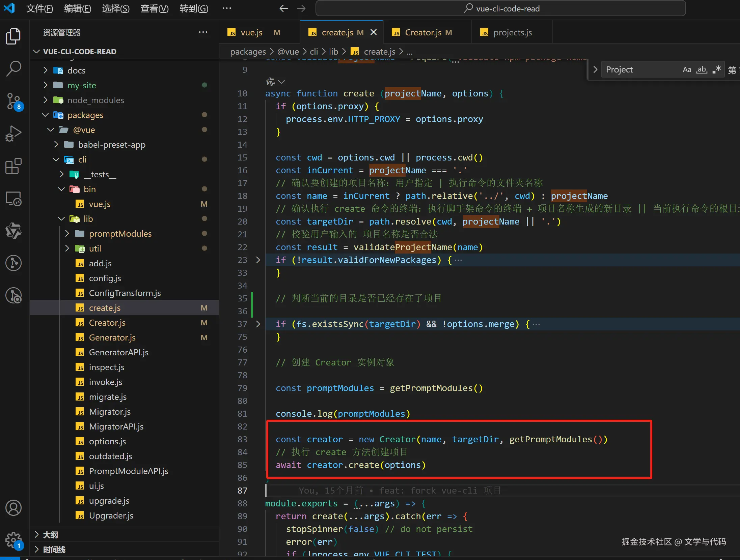Screen dimensions: 740x560
Task: Toggle Match Case in find widget
Action: click(x=687, y=69)
